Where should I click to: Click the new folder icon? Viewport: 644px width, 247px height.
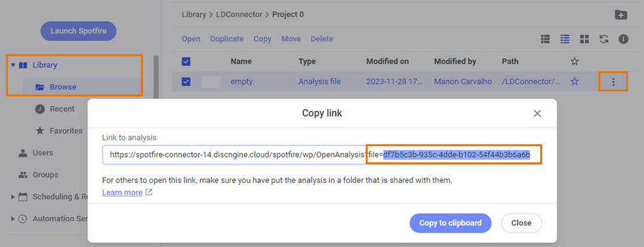pos(621,15)
